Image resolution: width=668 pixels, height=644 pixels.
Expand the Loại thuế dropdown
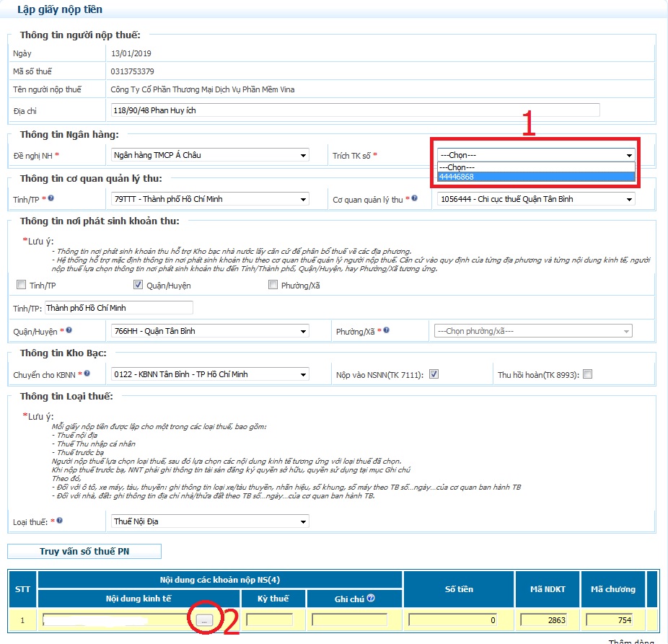[x=211, y=521]
